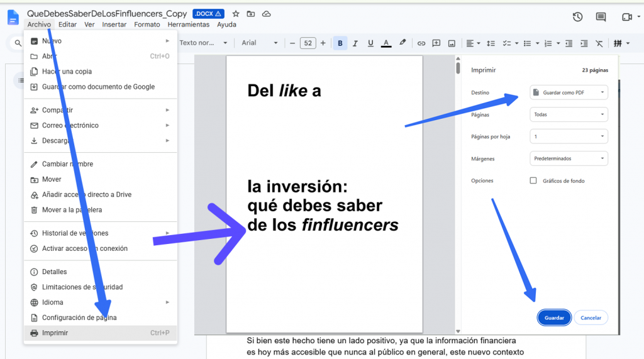Click the search magnifier icon in toolbar
Viewport: 644px width, 359px height.
coord(18,43)
